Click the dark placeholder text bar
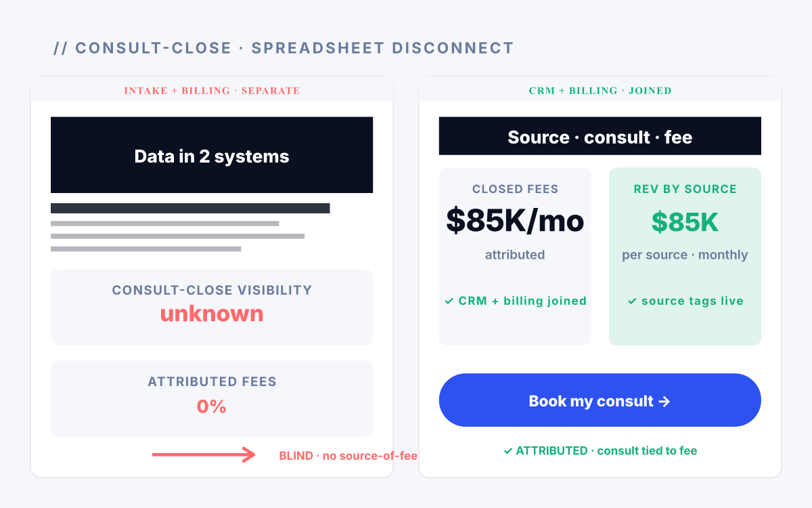This screenshot has height=508, width=812. 190,208
